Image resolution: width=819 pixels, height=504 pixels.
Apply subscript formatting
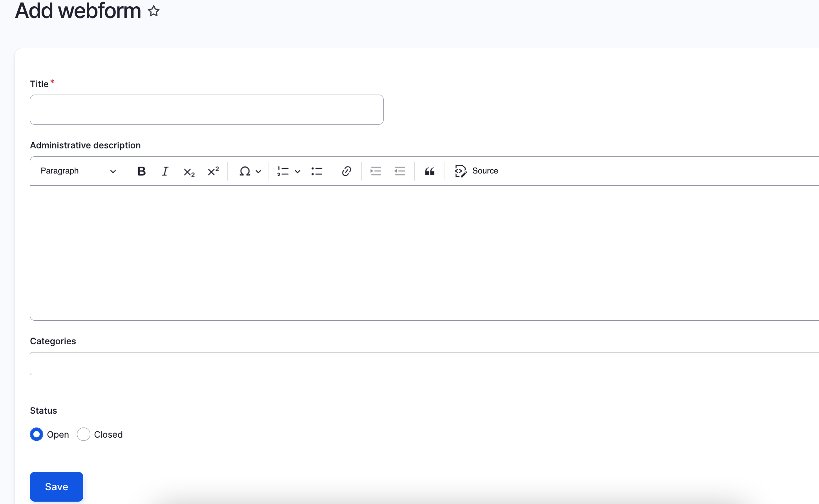pos(189,171)
